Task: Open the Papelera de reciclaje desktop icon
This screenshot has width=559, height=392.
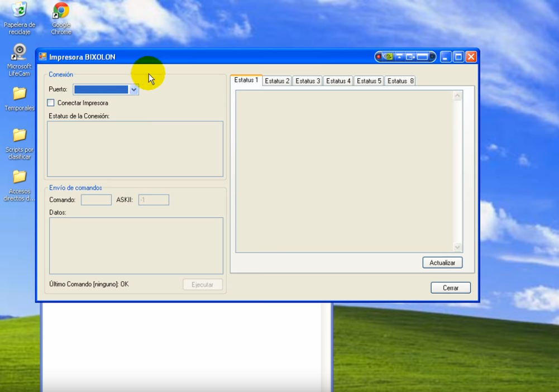Action: tap(20, 18)
